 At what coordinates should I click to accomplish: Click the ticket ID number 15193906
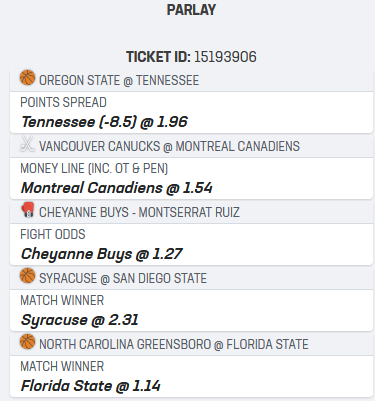coord(225,57)
